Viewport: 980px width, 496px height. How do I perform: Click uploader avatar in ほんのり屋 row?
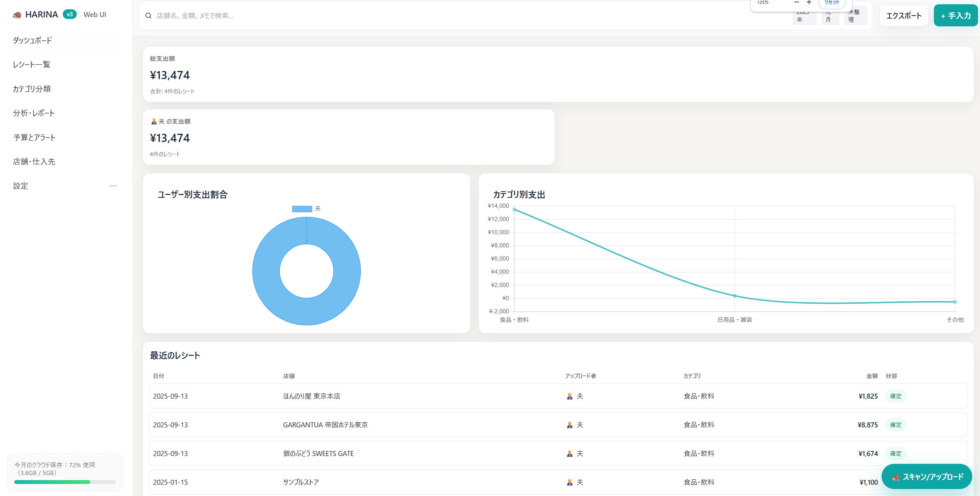[x=569, y=396]
